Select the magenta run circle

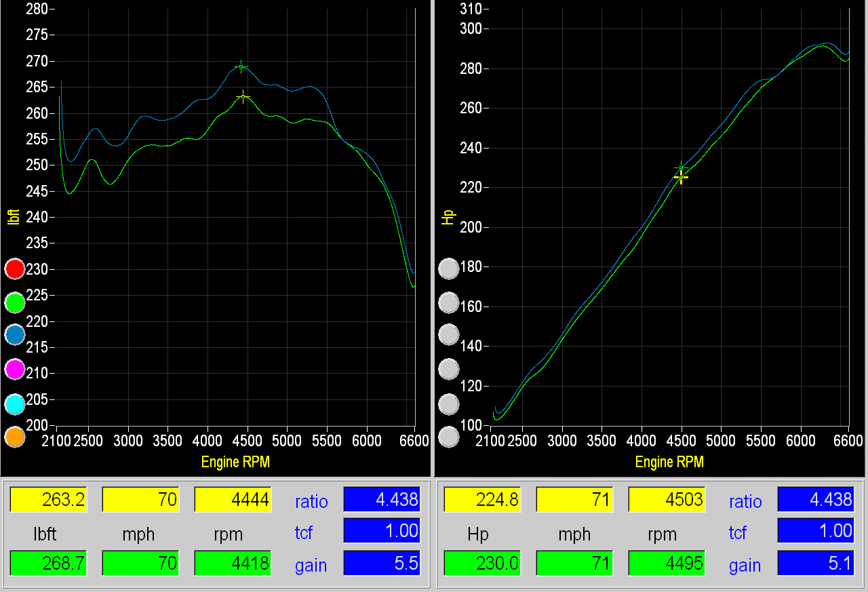click(15, 370)
